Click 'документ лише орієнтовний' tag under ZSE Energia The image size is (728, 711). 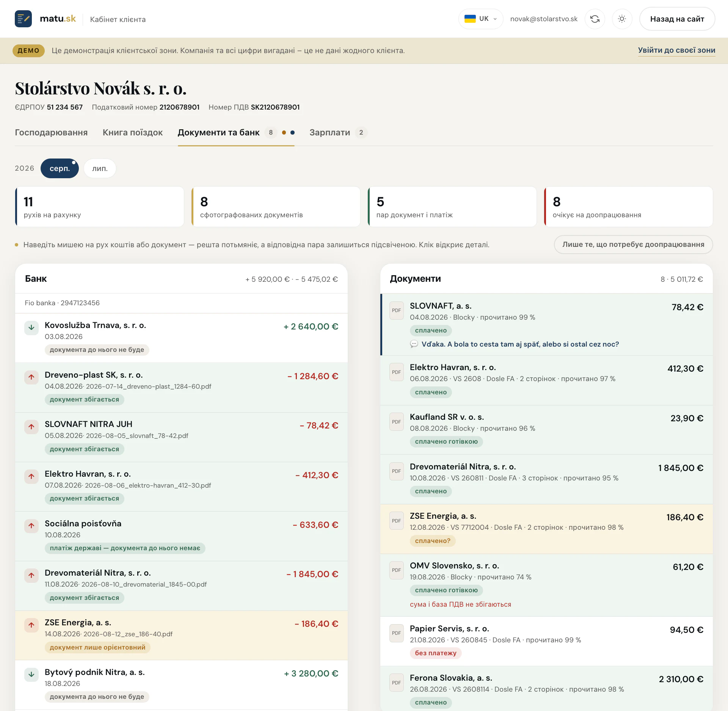[97, 647]
